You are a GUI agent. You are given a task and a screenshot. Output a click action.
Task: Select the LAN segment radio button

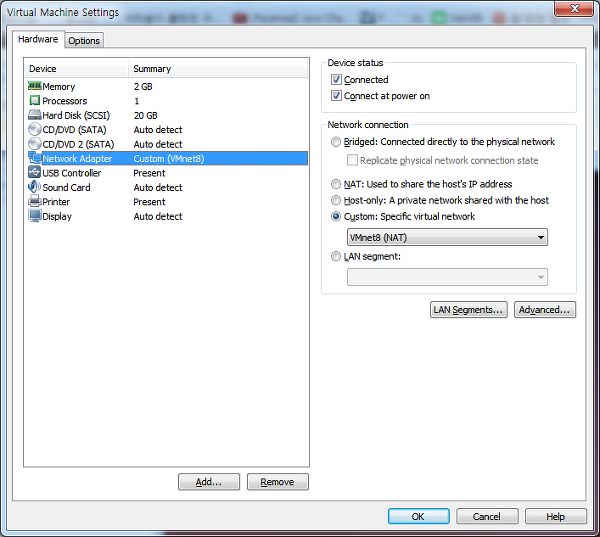pyautogui.click(x=336, y=256)
